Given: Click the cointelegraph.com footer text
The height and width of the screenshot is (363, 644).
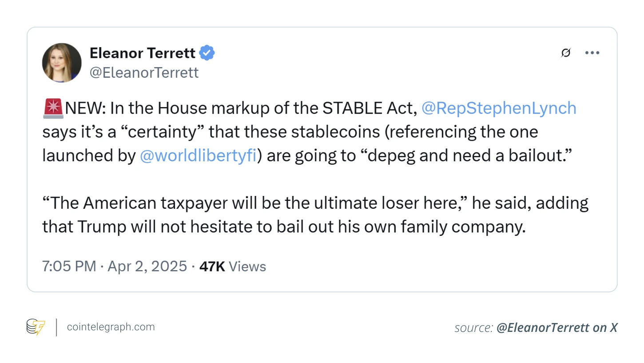Looking at the screenshot, I should pyautogui.click(x=111, y=327).
